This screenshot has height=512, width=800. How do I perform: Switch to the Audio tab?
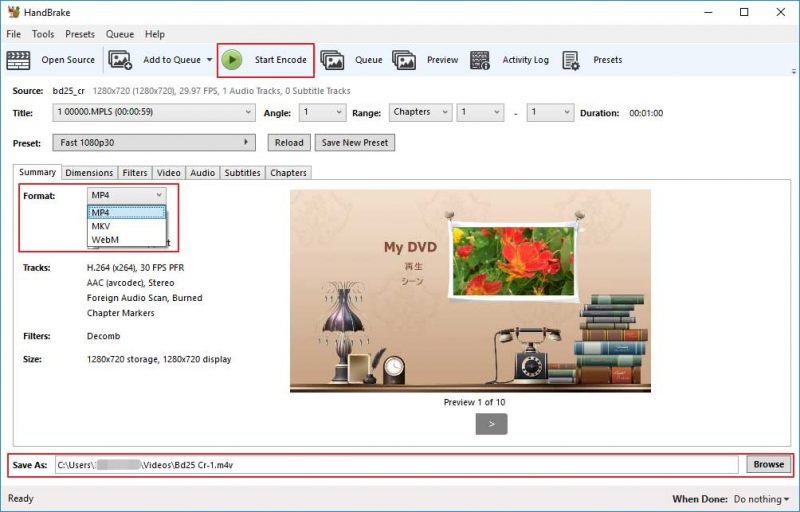click(x=203, y=173)
